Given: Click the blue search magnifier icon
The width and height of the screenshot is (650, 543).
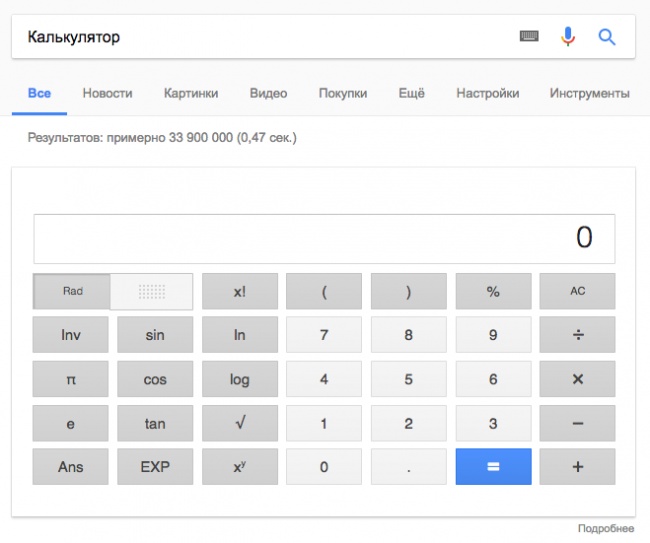Looking at the screenshot, I should click(x=607, y=37).
